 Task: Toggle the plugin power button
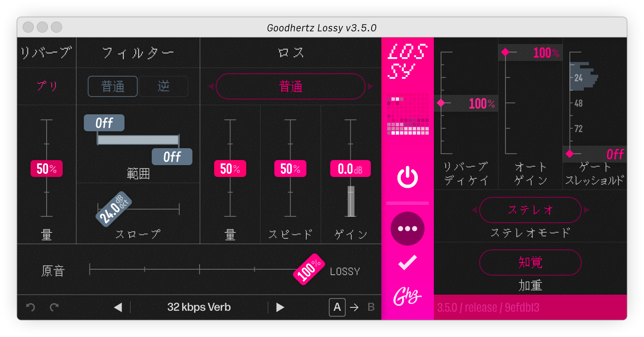(407, 177)
